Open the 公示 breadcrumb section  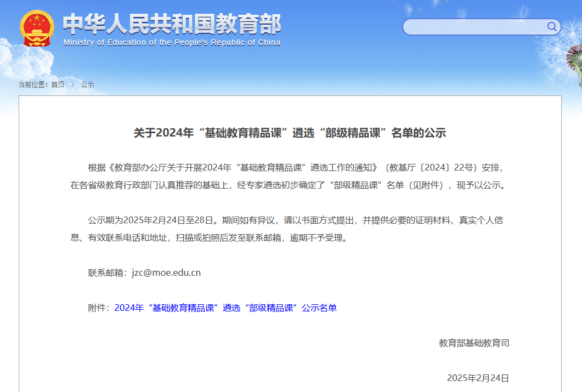pyautogui.click(x=88, y=84)
